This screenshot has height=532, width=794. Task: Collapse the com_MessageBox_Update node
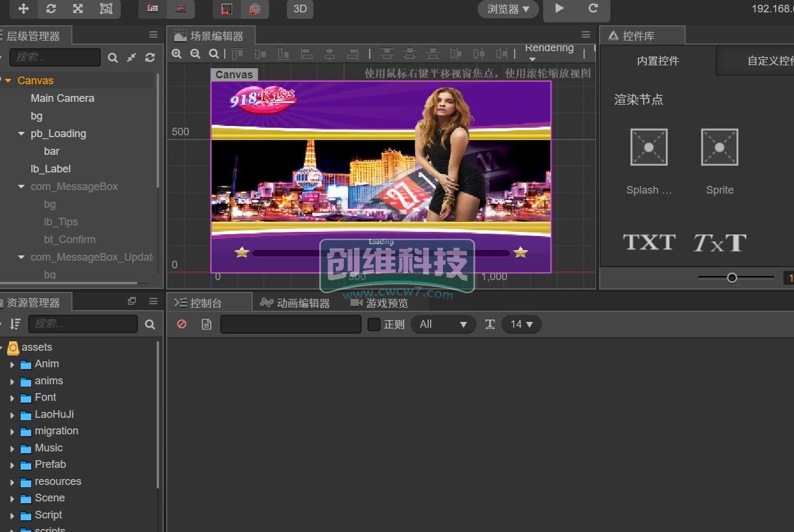point(21,257)
